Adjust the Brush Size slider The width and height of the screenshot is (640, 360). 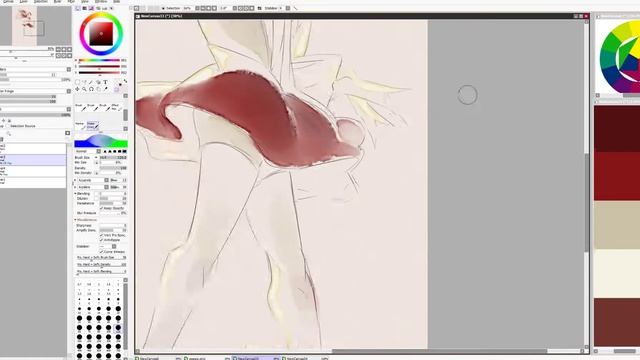coord(113,158)
